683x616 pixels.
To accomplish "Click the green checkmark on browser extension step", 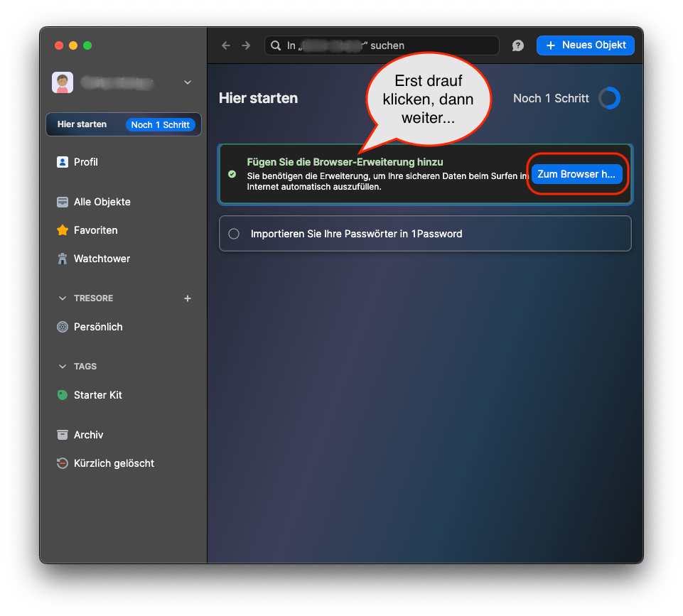I will pos(232,174).
